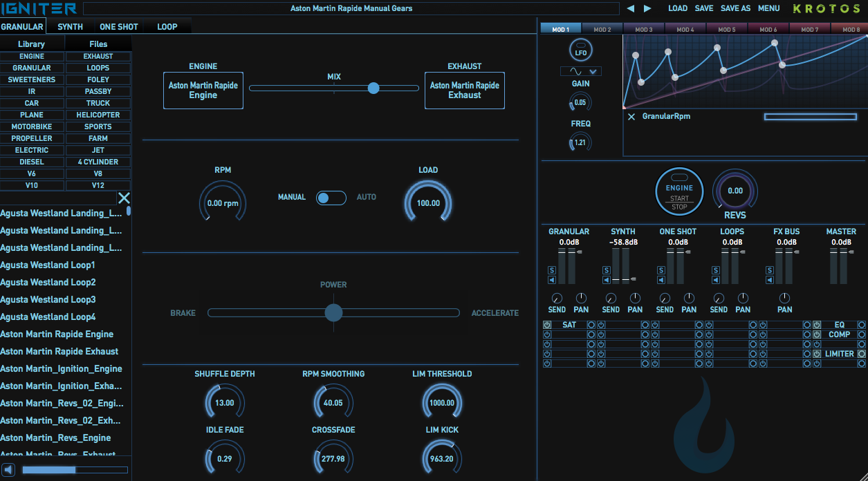
Task: Go to the previous preset with left arrow
Action: (630, 8)
